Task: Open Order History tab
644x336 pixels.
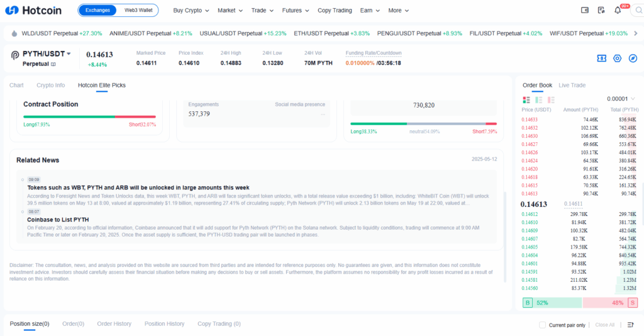Action: (114, 323)
